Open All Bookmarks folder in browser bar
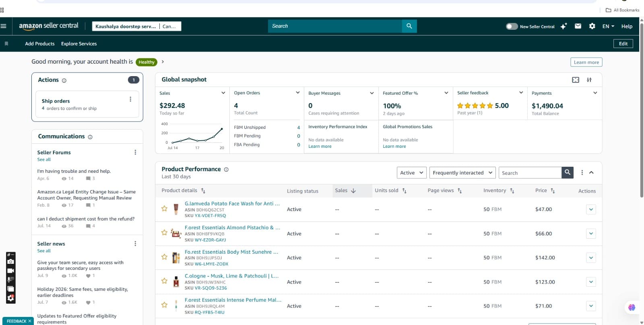This screenshot has height=325, width=644. (623, 10)
